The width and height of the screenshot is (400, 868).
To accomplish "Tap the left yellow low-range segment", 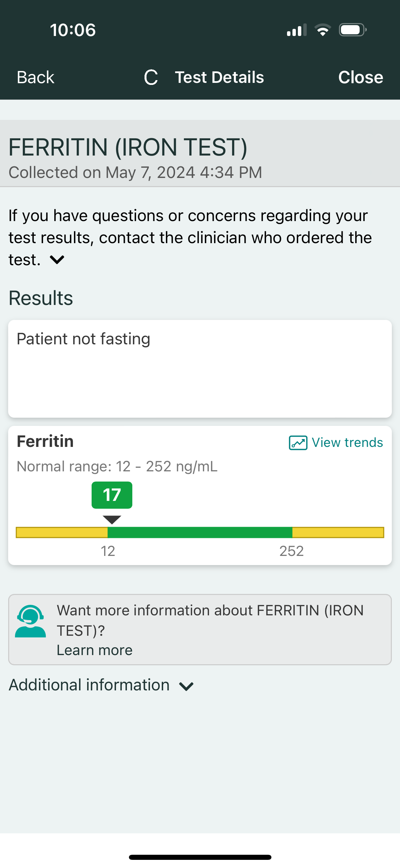I will [62, 532].
